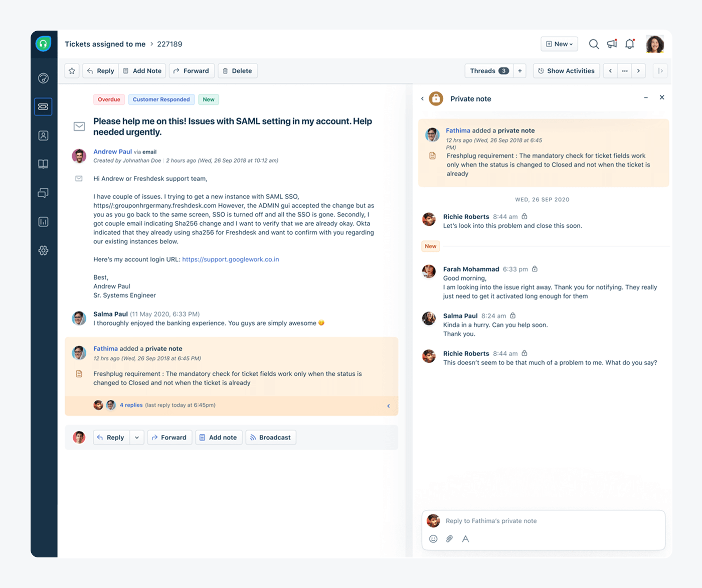
Task: Open Andrew Paul's contact link
Action: click(112, 152)
